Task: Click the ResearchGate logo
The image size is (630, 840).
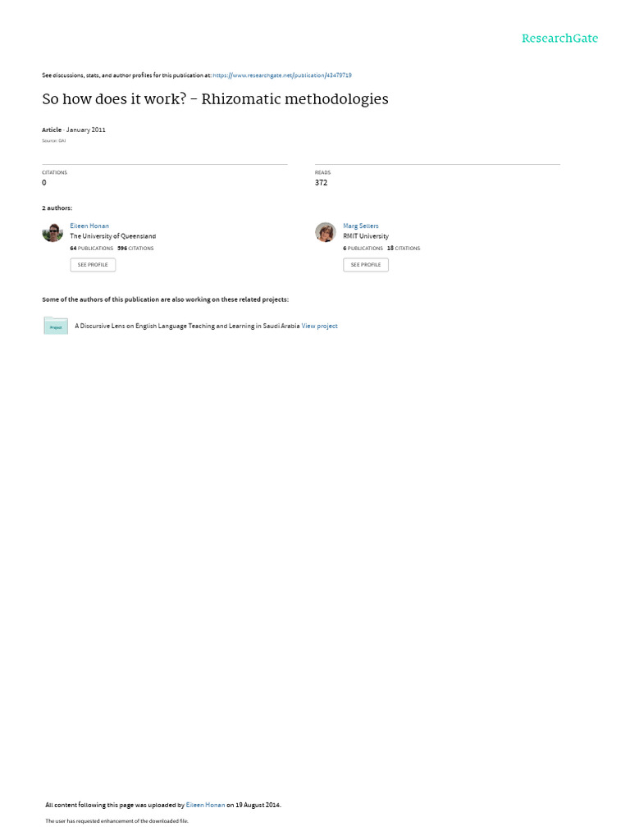Action: click(x=559, y=38)
